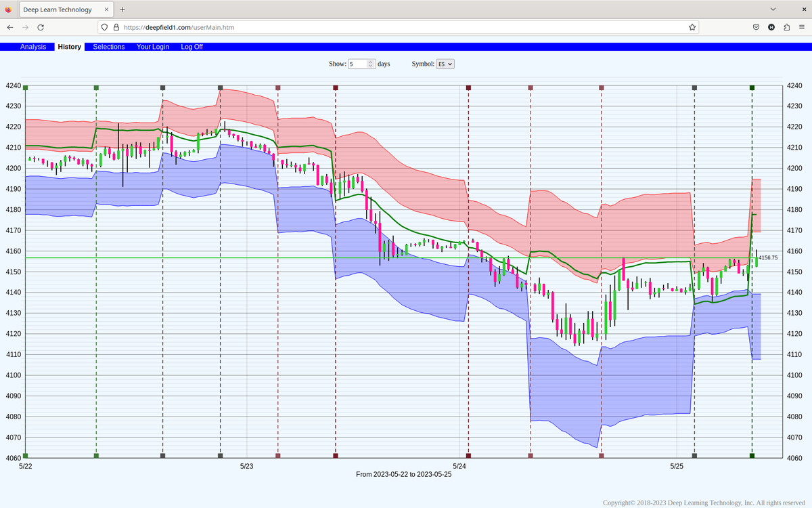This screenshot has height=508, width=812.
Task: Save the page to Pocket
Action: pyautogui.click(x=756, y=27)
